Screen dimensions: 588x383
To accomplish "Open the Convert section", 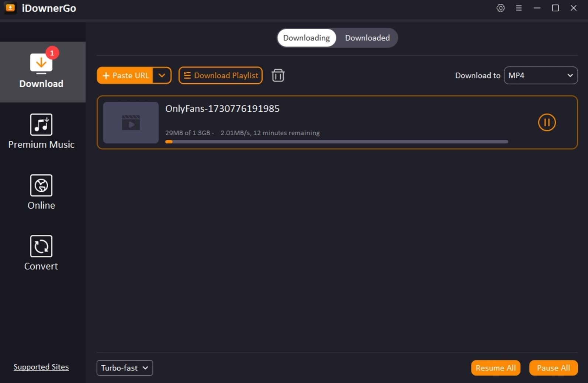I will (41, 253).
